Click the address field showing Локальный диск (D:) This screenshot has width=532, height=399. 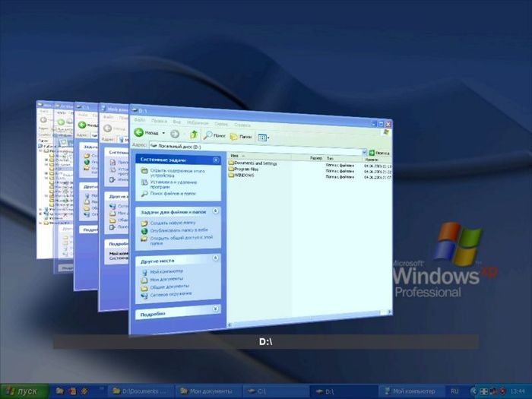pyautogui.click(x=255, y=149)
